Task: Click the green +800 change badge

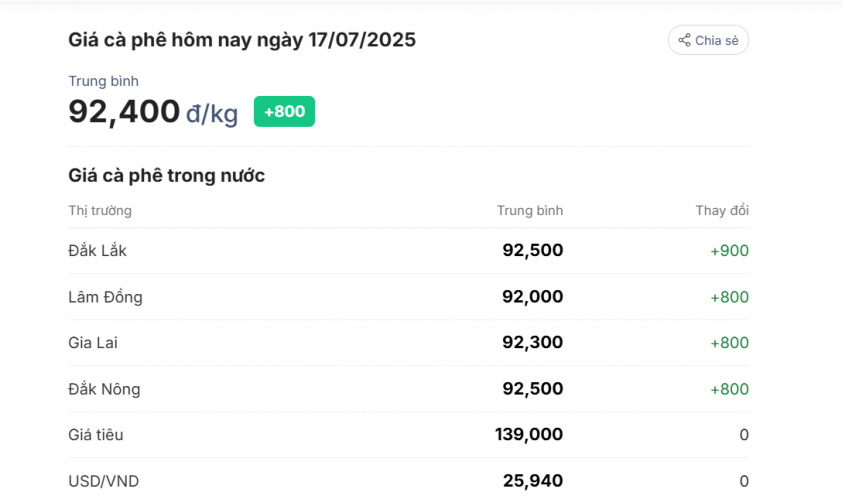Action: pos(284,112)
